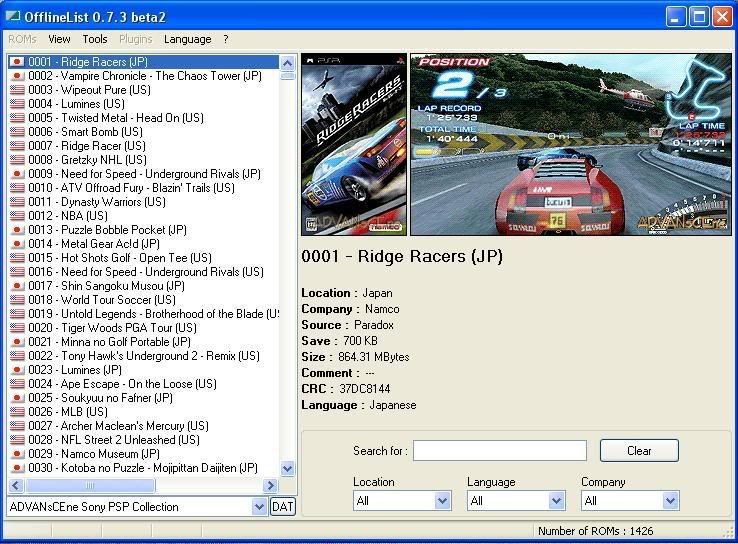
Task: Click the Language value Japanese
Action: pos(393,405)
